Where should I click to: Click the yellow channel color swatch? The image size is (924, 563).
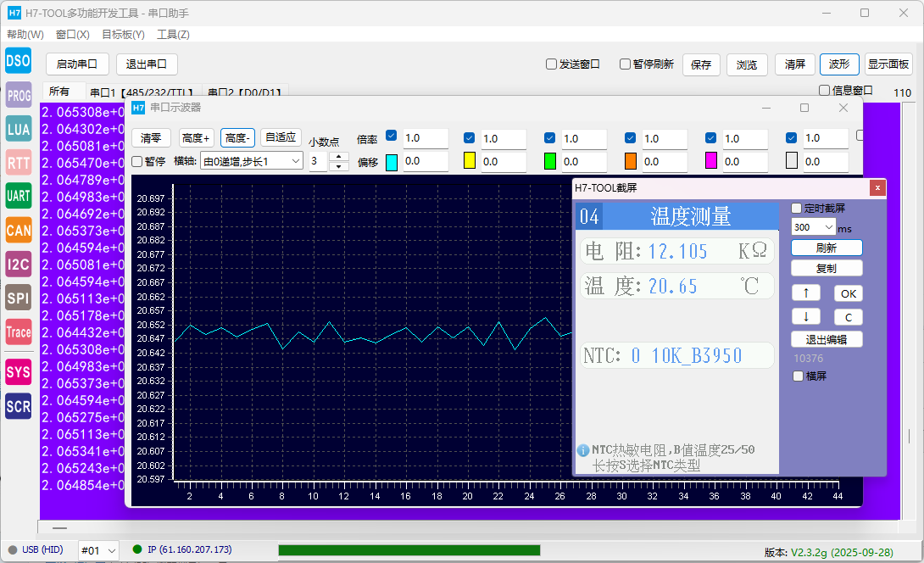click(x=470, y=161)
